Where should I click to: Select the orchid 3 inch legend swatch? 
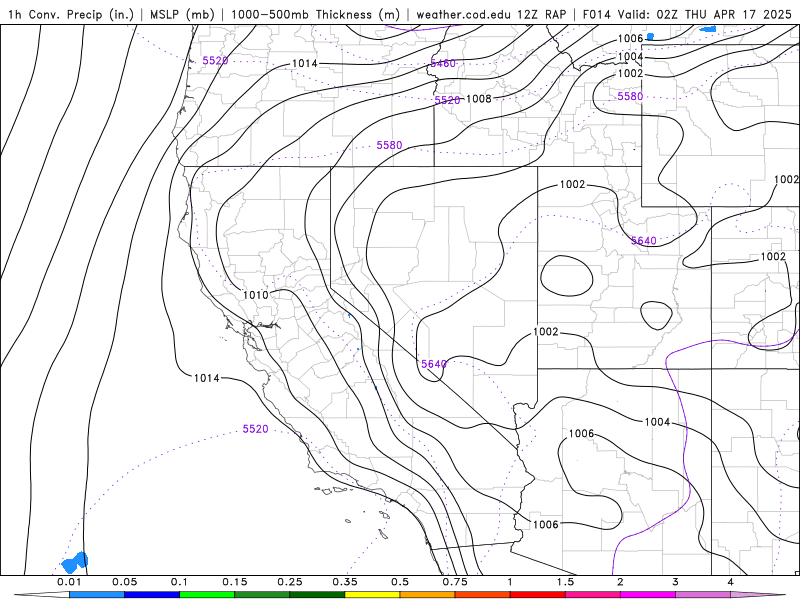tap(703, 595)
